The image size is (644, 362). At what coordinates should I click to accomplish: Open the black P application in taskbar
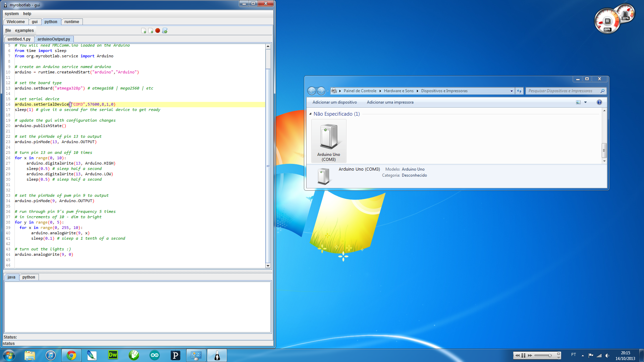pos(175,355)
